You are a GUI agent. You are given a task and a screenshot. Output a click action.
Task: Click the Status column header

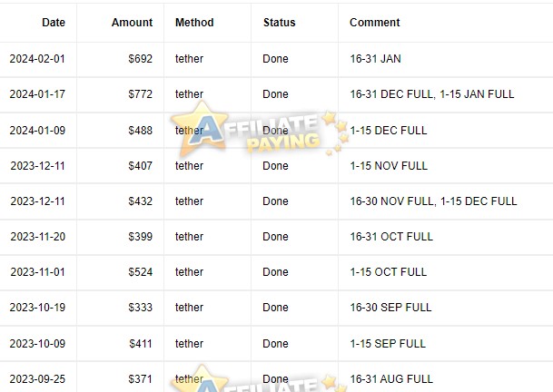click(279, 23)
